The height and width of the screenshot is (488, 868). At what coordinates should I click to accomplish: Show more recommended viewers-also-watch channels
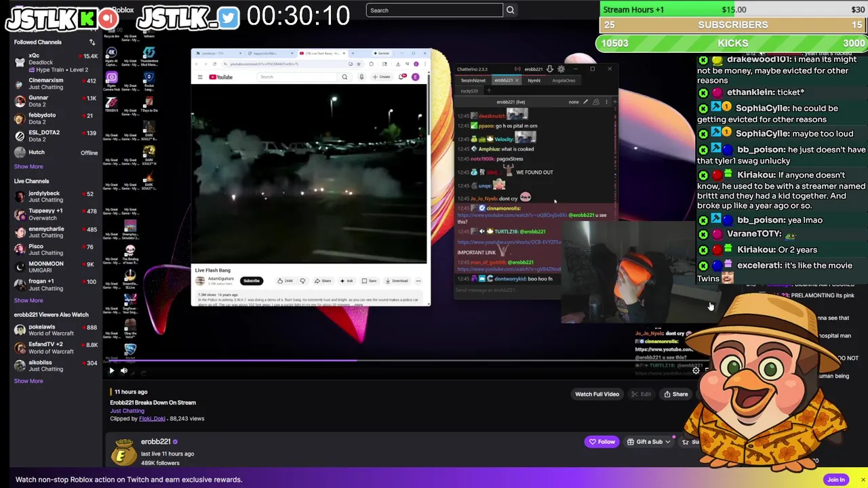[28, 381]
